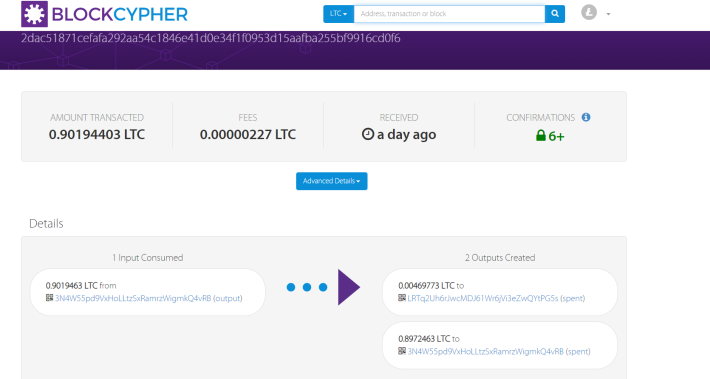The height and width of the screenshot is (379, 710).
Task: Click the FEES label
Action: 248,118
